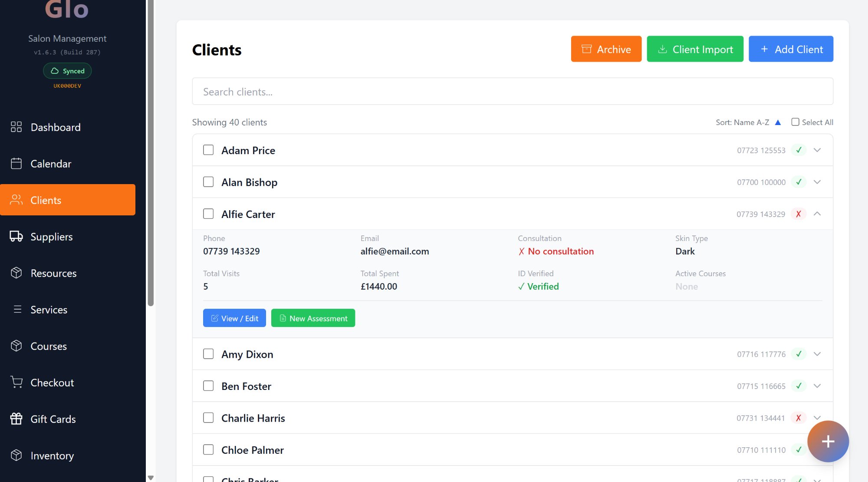Click the Gift Cards present icon
The height and width of the screenshot is (482, 868).
[x=16, y=419]
